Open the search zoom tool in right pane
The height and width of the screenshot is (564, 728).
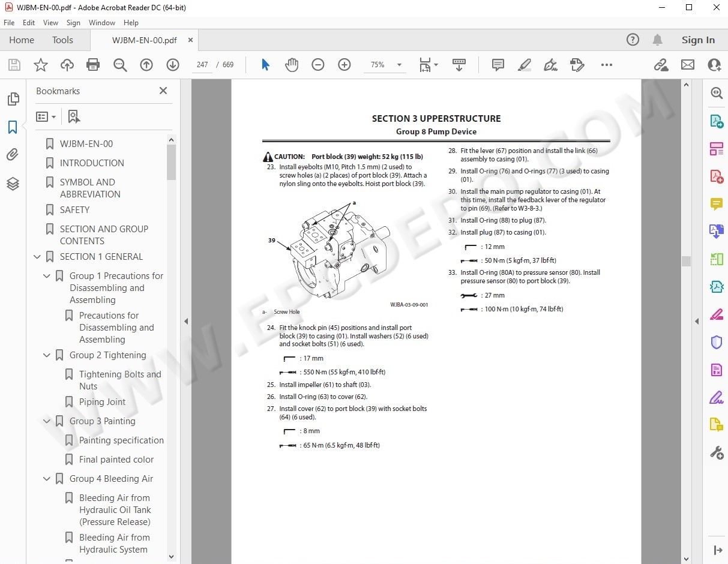pos(716,93)
